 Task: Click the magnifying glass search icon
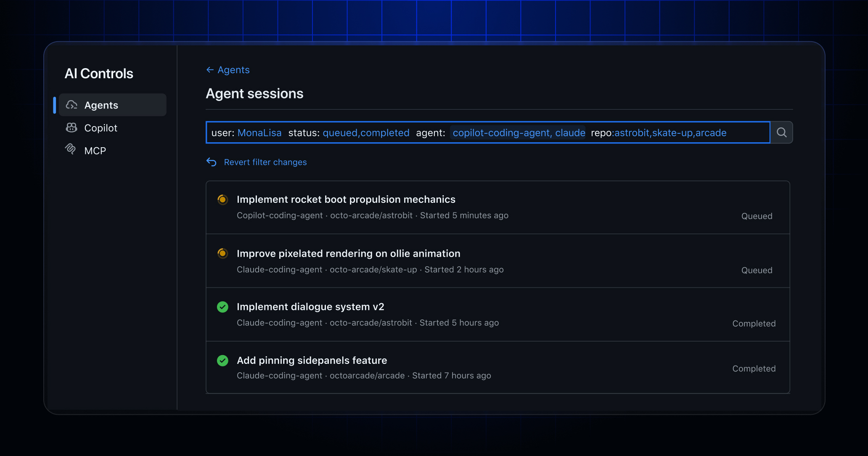click(781, 132)
